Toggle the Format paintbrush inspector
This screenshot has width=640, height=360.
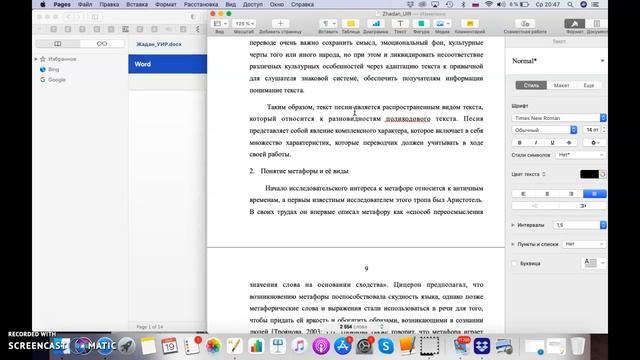[x=574, y=24]
